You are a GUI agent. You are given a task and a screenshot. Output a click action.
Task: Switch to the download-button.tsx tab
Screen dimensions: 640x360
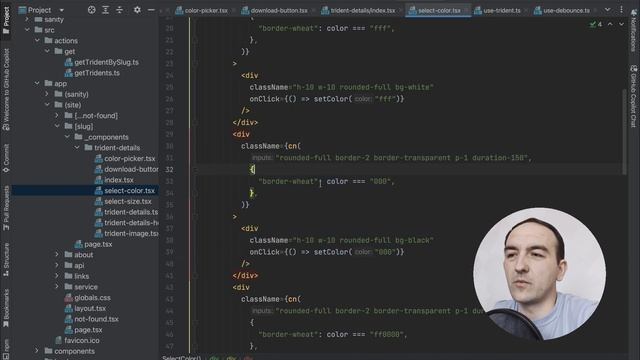point(275,10)
